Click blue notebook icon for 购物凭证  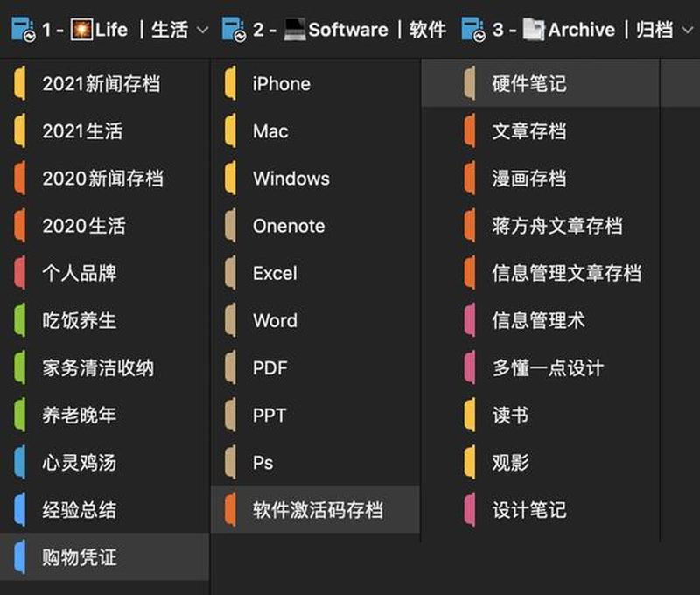pyautogui.click(x=19, y=557)
